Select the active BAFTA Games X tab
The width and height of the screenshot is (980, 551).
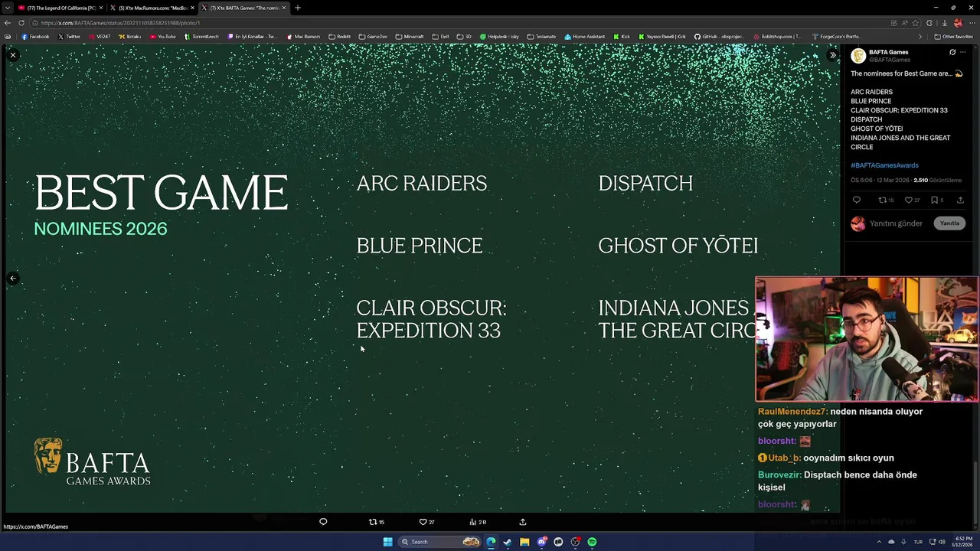coord(243,8)
